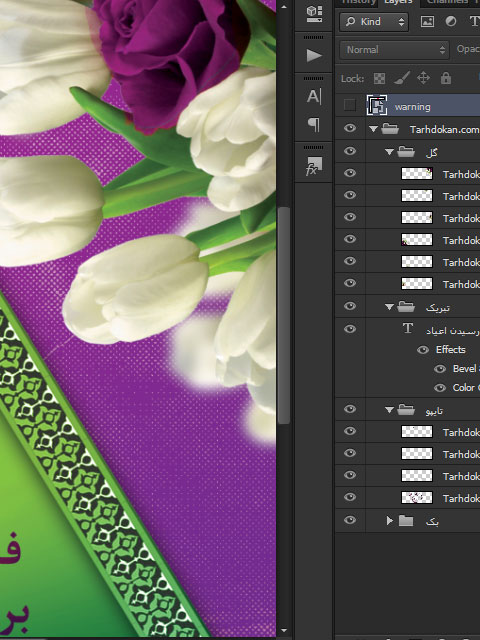
Task: Lock layer position move icon
Action: (x=423, y=78)
